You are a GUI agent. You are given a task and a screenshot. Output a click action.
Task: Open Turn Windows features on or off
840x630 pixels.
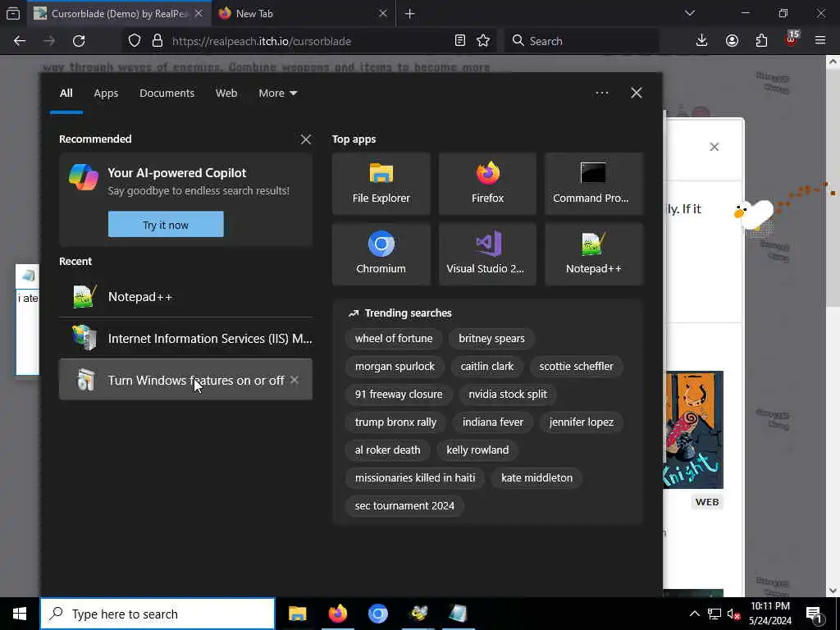[185, 380]
